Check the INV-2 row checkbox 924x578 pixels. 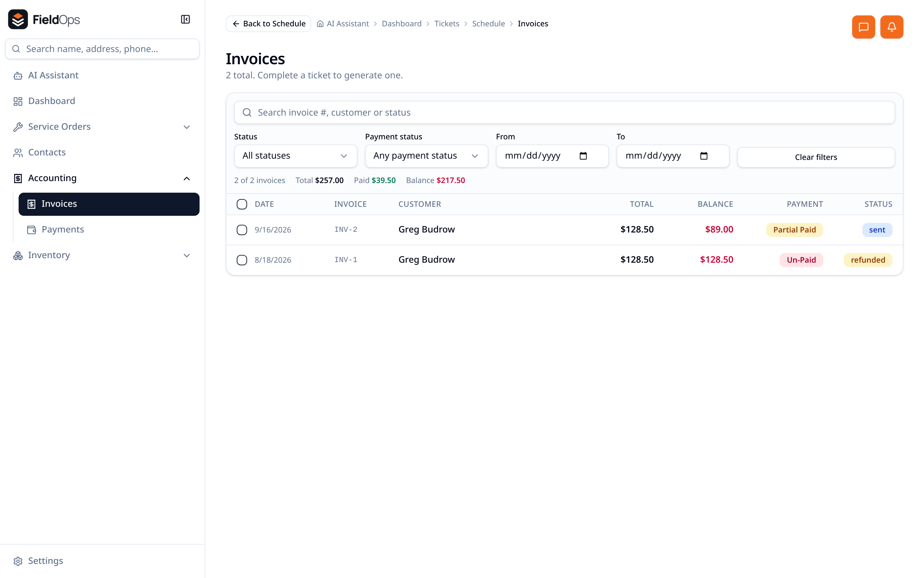(242, 230)
